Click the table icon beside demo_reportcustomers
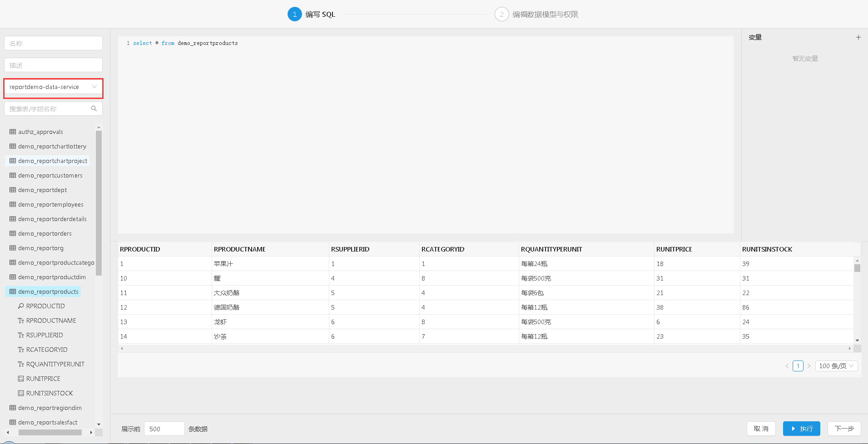Image resolution: width=868 pixels, height=444 pixels. click(13, 175)
